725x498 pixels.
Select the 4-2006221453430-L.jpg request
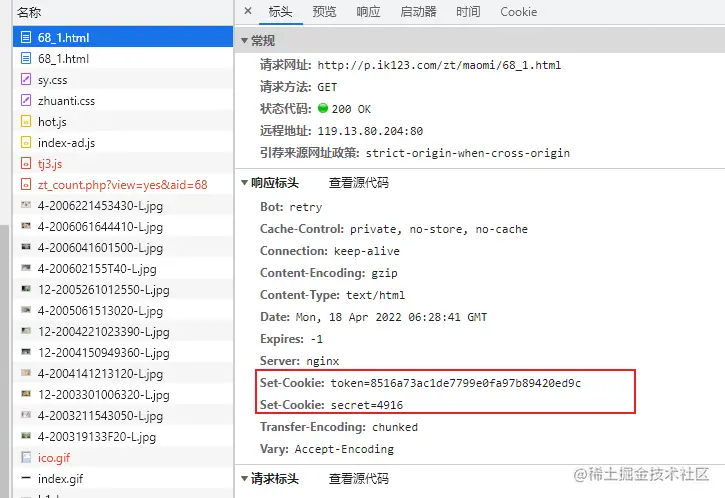coord(123,205)
